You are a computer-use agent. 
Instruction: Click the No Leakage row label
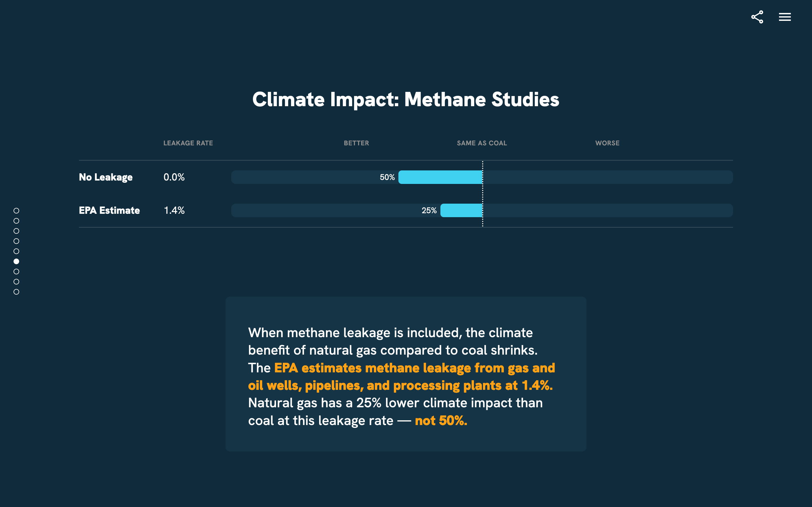pos(105,177)
